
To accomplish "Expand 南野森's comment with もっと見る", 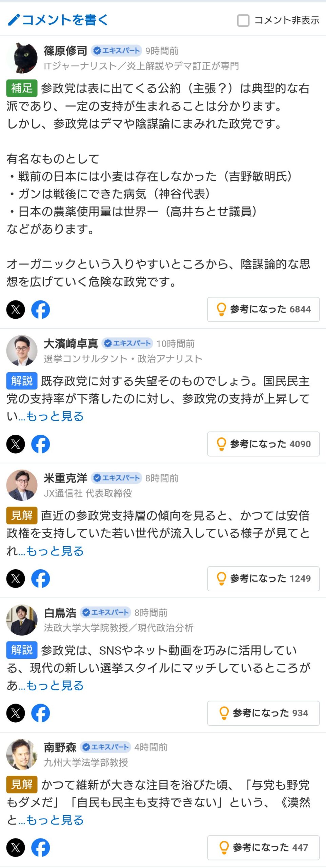I will pyautogui.click(x=55, y=820).
